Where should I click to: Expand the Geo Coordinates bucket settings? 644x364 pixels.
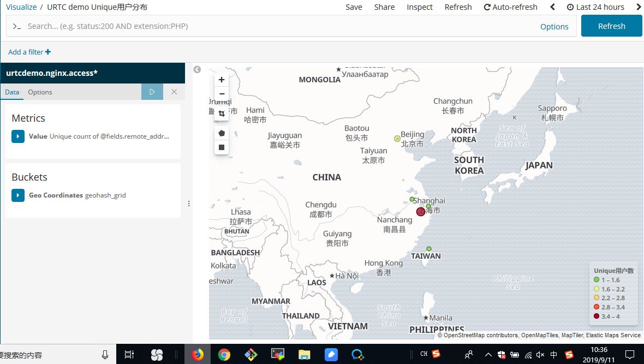[x=17, y=195]
